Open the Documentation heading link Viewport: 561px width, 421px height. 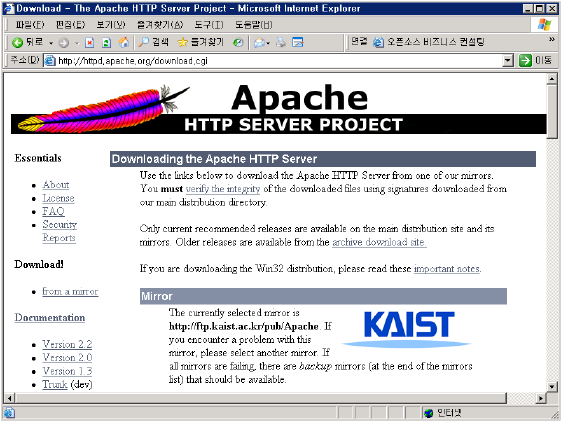[50, 318]
